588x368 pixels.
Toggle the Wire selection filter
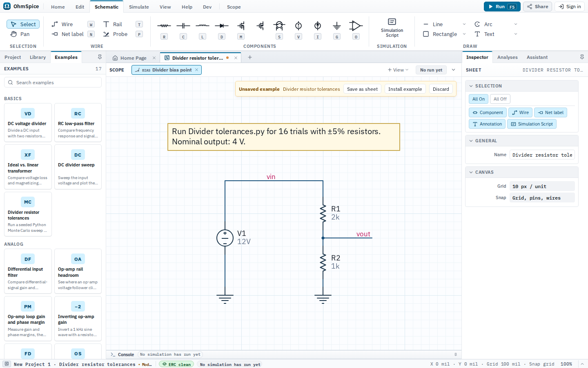coord(520,112)
